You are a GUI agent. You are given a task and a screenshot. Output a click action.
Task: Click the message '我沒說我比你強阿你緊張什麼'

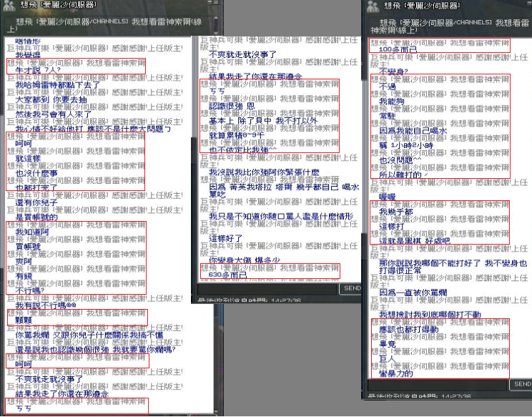[265, 172]
